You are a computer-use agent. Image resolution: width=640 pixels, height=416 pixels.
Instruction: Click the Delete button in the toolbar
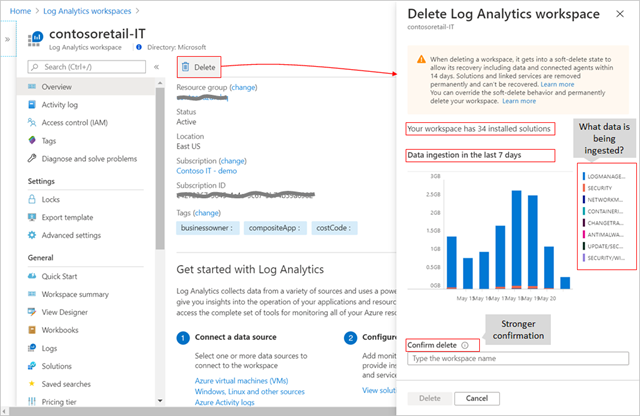[199, 67]
